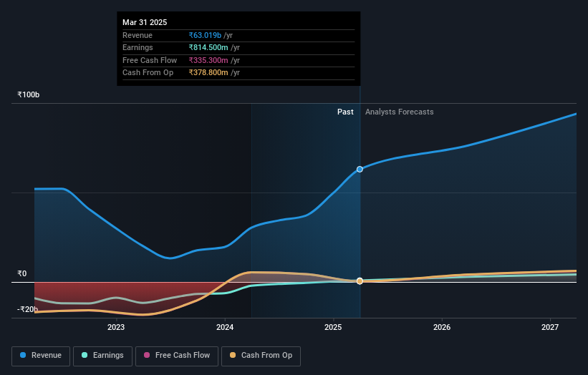Image resolution: width=588 pixels, height=375 pixels.
Task: Click the teal Earnings legend dot
Action: click(x=85, y=355)
